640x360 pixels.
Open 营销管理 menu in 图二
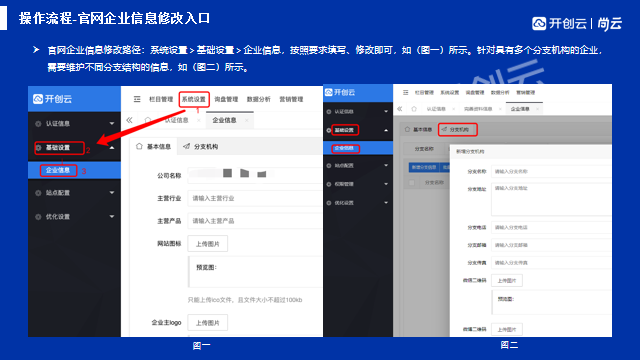point(525,93)
